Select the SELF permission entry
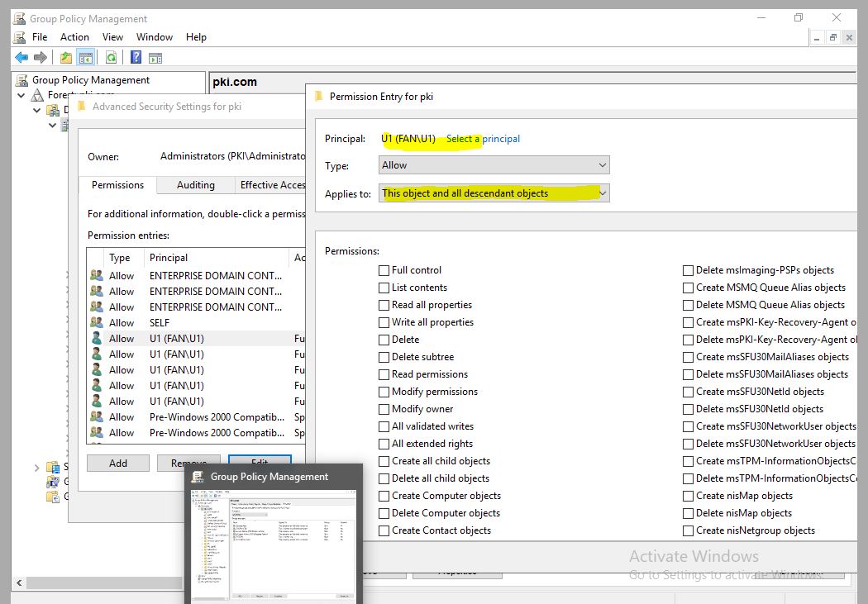 pyautogui.click(x=197, y=322)
